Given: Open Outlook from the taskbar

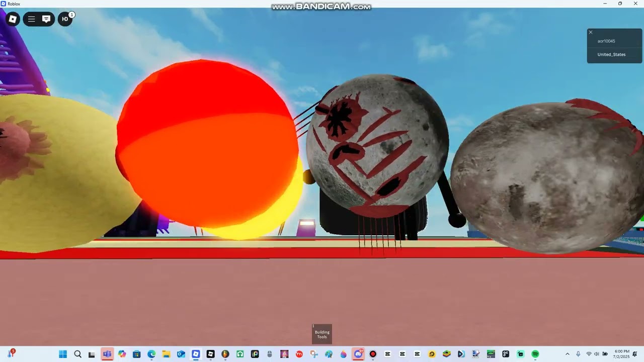Looking at the screenshot, I should coord(181,354).
